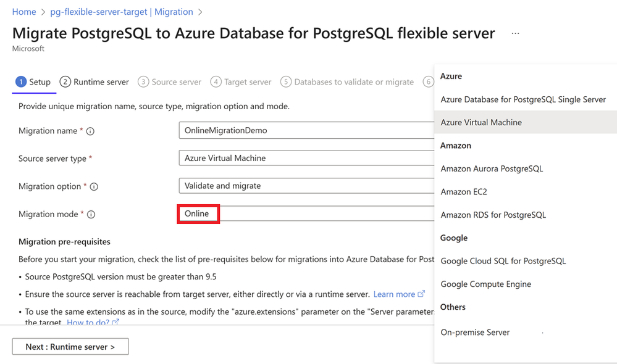Click the info icon beside Migration name
This screenshot has width=617, height=364.
click(90, 131)
